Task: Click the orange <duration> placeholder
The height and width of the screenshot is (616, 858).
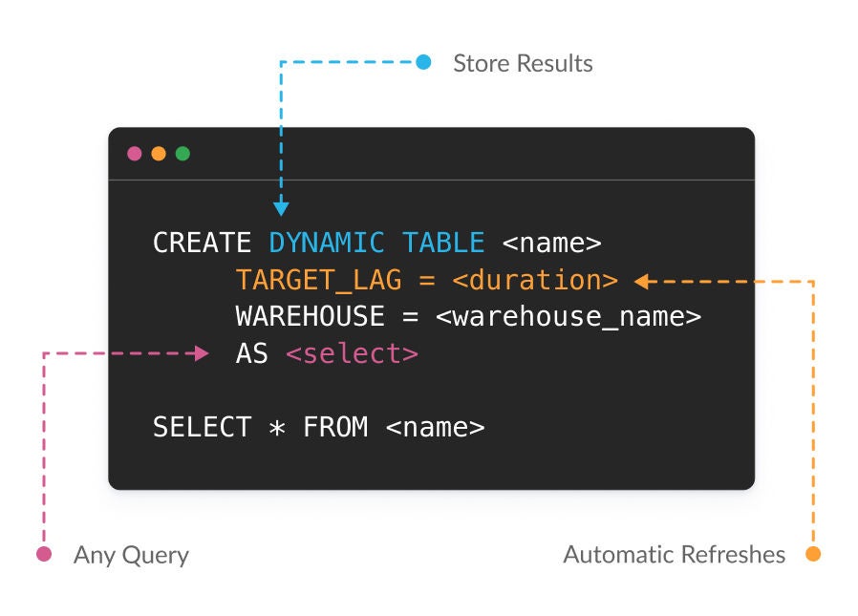Action: pos(535,280)
